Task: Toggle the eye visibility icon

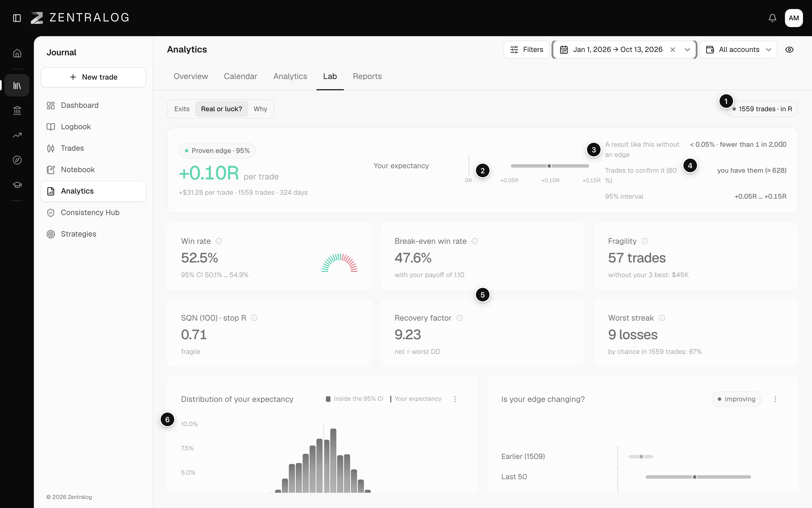Action: pos(789,50)
